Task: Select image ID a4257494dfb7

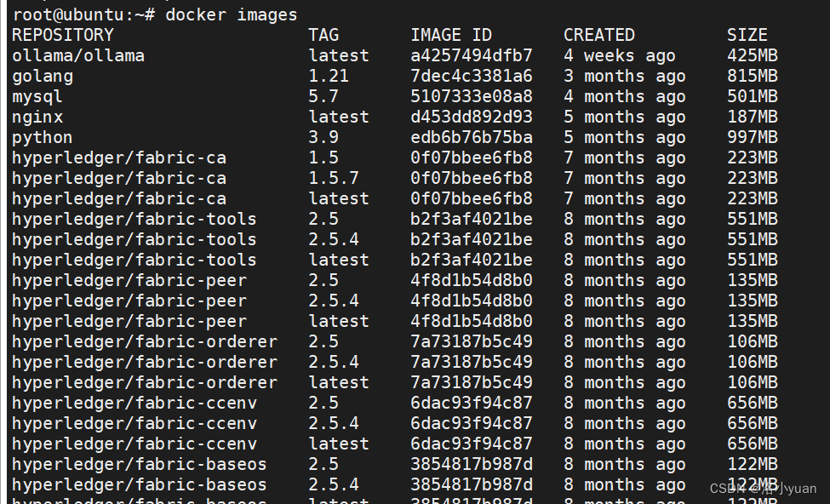Action: (x=472, y=56)
